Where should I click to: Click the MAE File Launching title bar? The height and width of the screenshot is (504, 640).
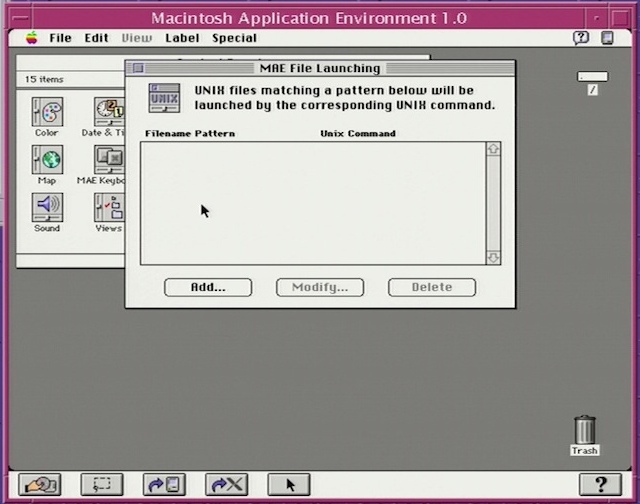[320, 68]
